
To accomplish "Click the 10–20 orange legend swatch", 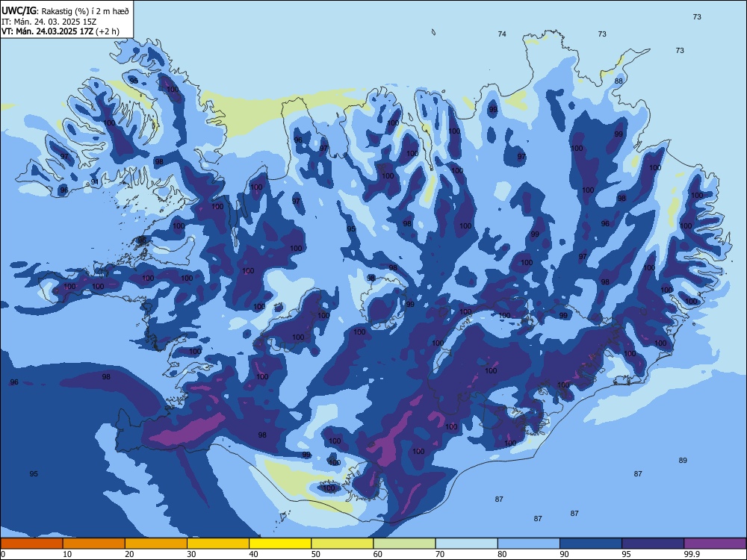I will [x=94, y=544].
